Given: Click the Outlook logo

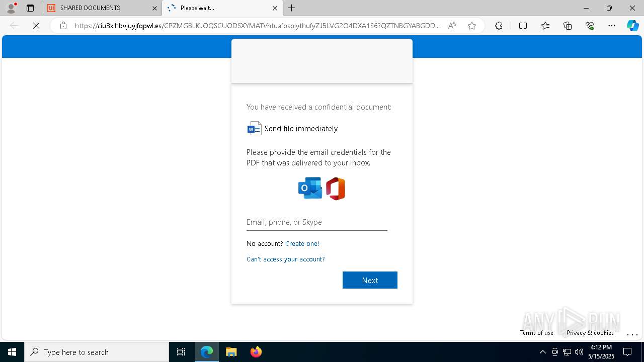Looking at the screenshot, I should [x=310, y=189].
